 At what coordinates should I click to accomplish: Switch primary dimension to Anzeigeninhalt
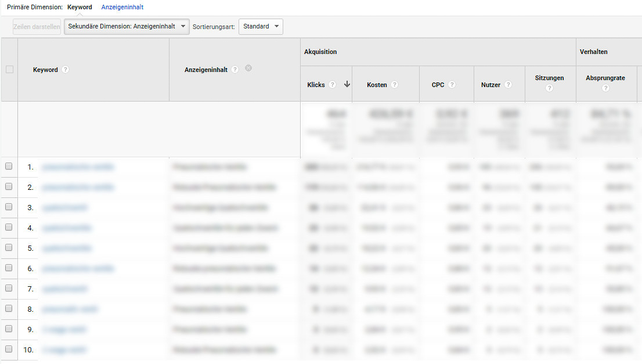pyautogui.click(x=122, y=8)
